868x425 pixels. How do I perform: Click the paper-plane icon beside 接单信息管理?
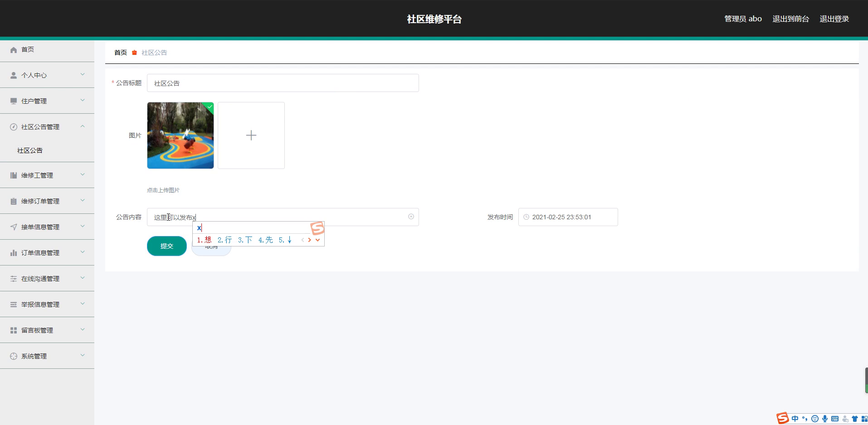tap(14, 227)
